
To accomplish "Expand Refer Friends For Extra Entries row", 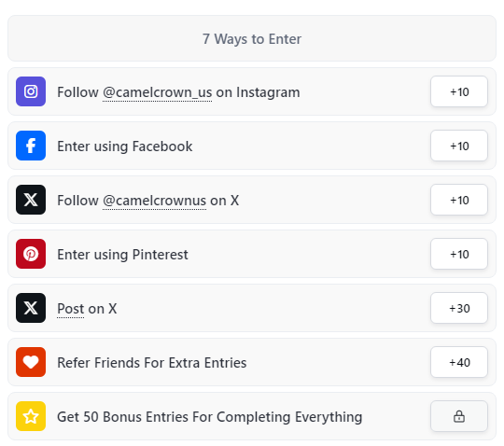I will tap(252, 362).
